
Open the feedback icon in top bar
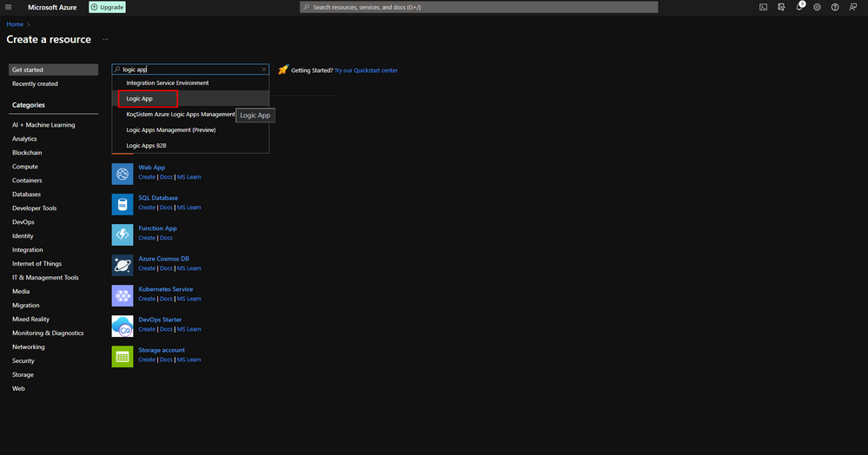(x=853, y=7)
